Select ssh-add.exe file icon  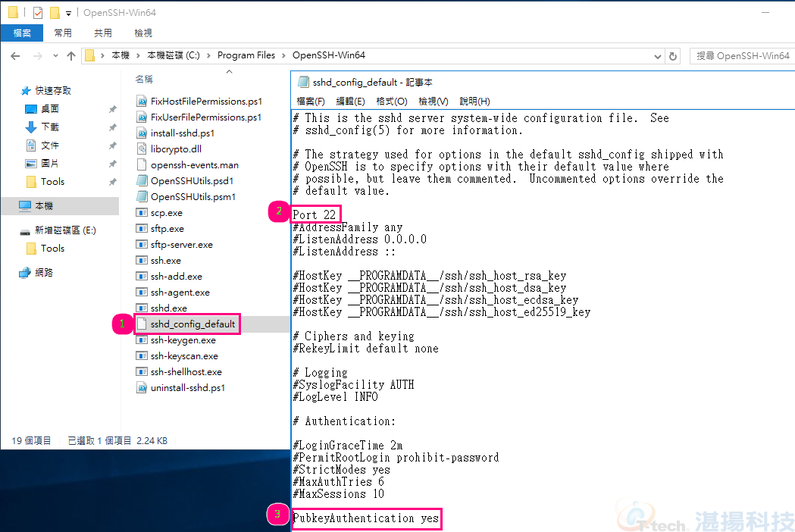[142, 277]
